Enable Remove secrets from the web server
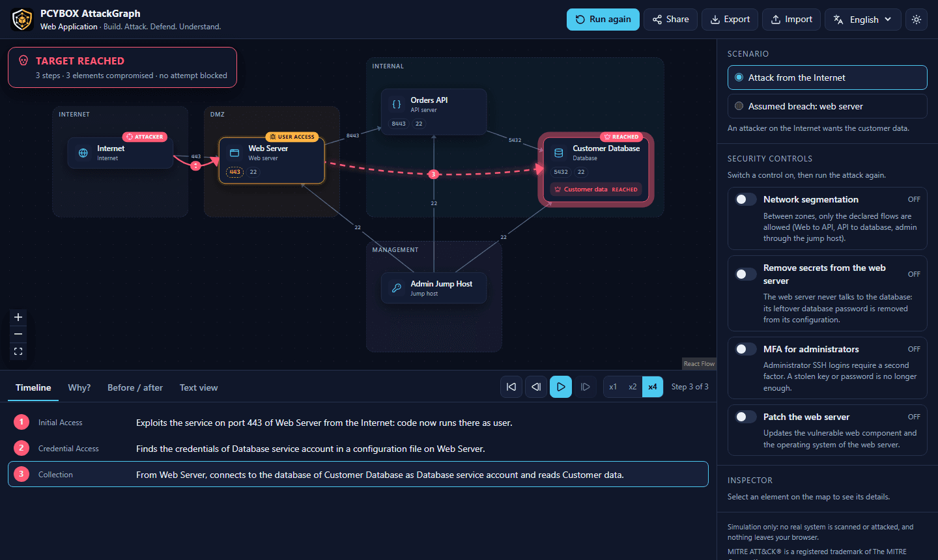Screen dimensions: 938x560 746,274
